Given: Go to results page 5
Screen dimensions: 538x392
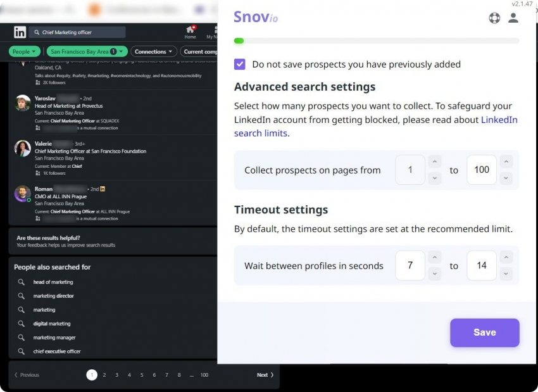Looking at the screenshot, I should point(142,375).
